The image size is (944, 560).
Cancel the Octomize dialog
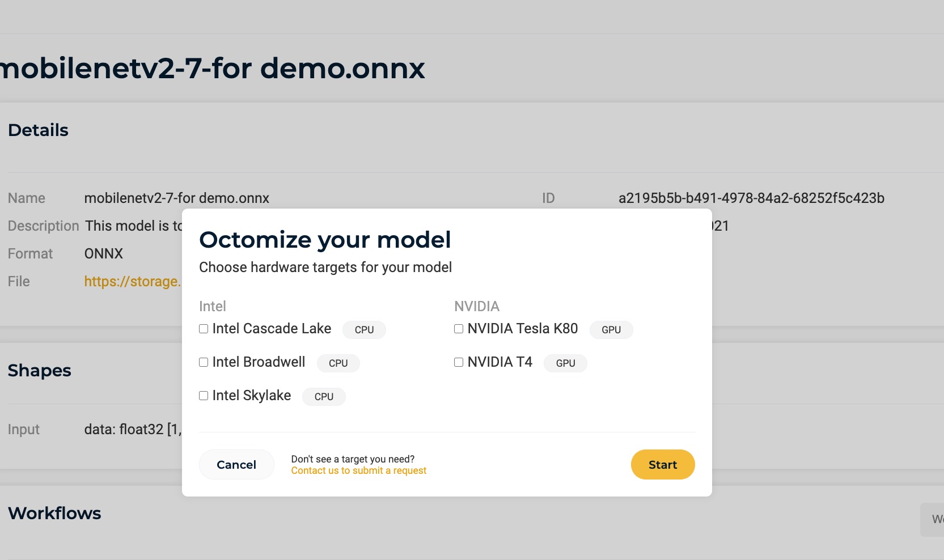236,465
